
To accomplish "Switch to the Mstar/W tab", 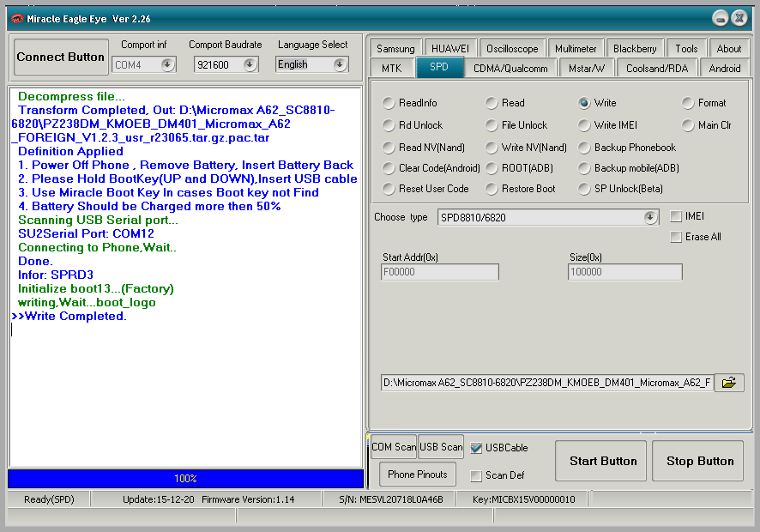I will [587, 69].
